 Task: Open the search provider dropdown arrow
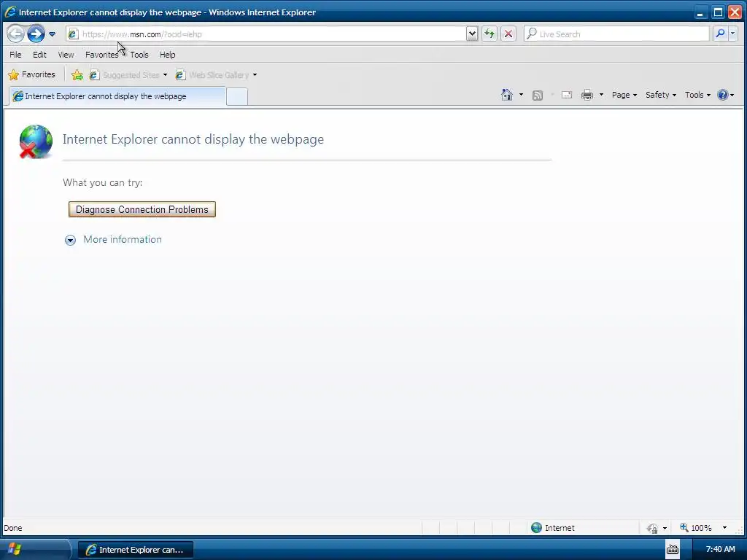pyautogui.click(x=732, y=34)
